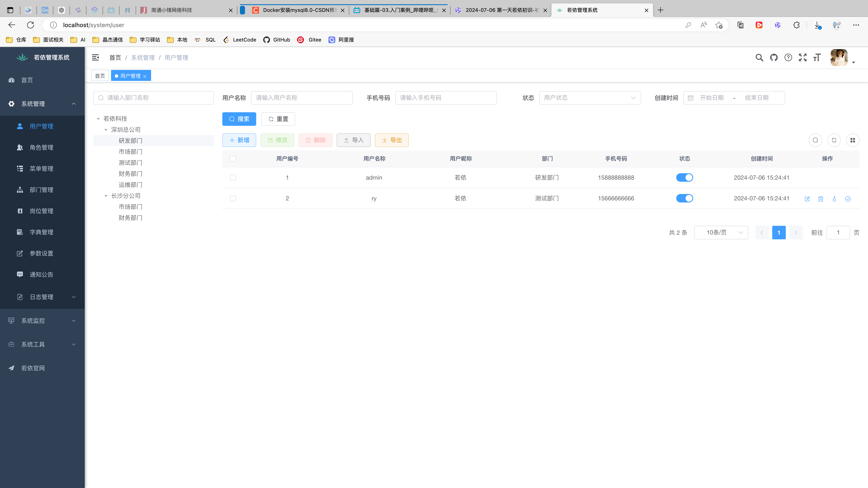Open the header search magnifier icon

coord(759,58)
